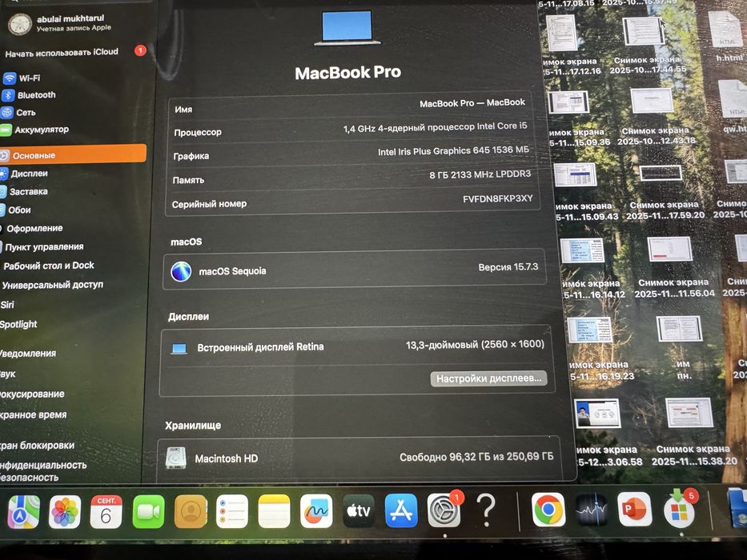
Task: Open Contacts in the Dock
Action: tap(191, 512)
